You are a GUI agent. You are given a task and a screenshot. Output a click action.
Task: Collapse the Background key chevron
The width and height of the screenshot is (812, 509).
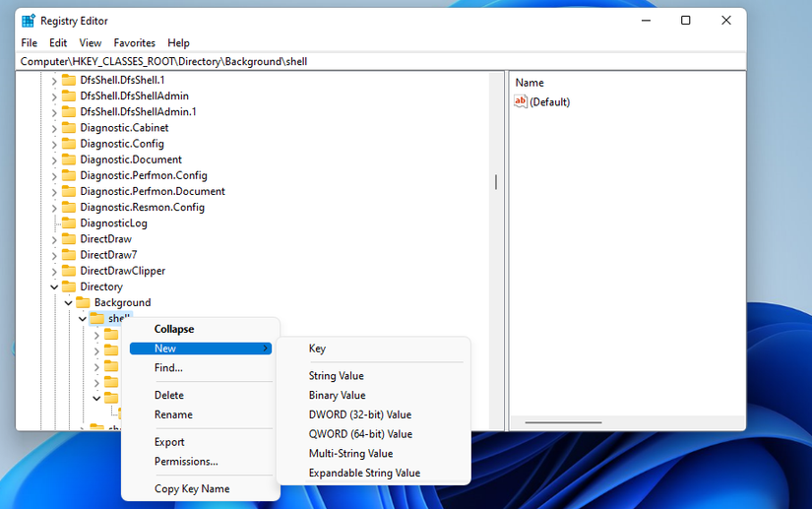point(68,303)
